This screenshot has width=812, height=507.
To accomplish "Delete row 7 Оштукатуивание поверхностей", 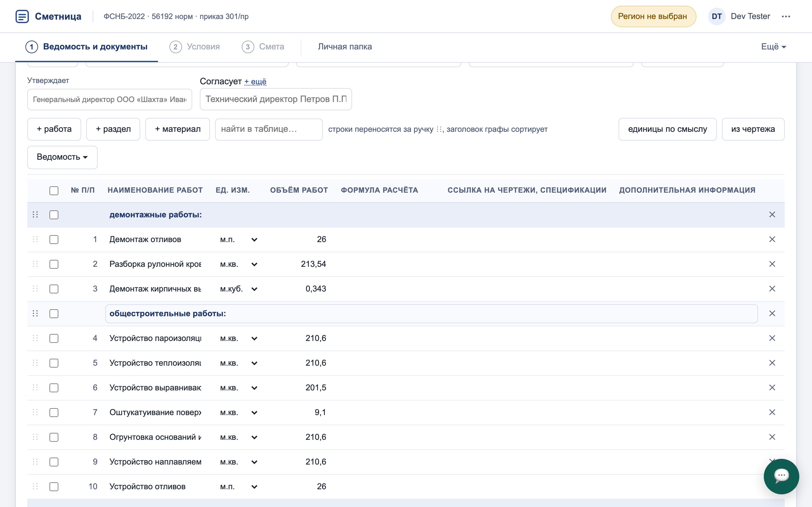I will (772, 413).
